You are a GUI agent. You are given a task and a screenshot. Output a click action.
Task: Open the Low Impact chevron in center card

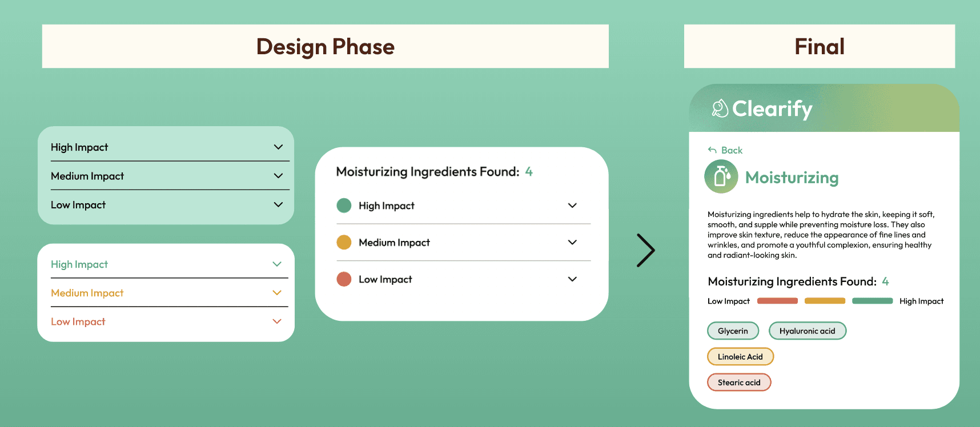tap(572, 279)
